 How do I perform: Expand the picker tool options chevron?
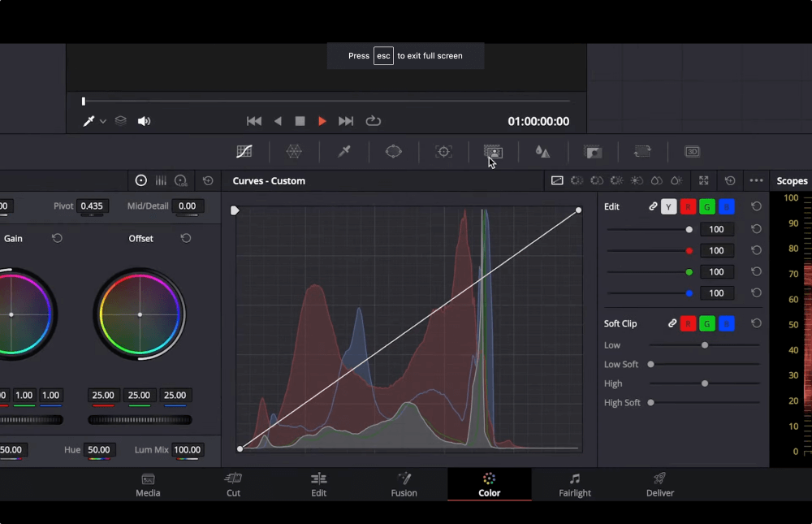pos(103,121)
